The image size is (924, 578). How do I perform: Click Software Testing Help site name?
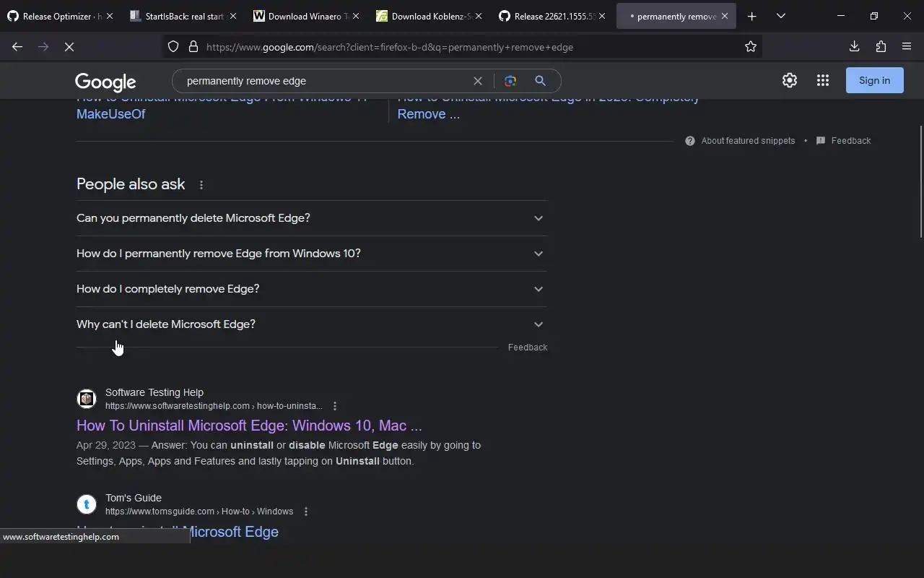click(154, 392)
